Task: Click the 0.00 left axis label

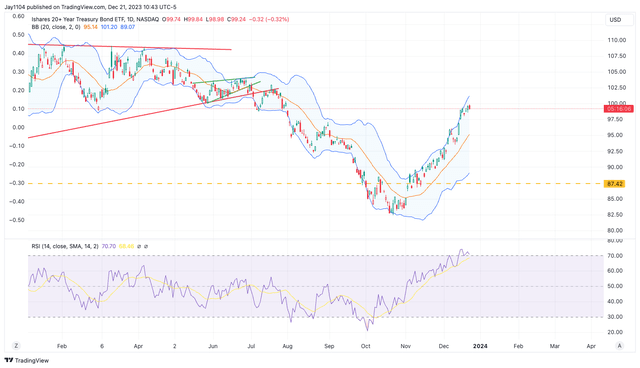Action: coord(18,127)
